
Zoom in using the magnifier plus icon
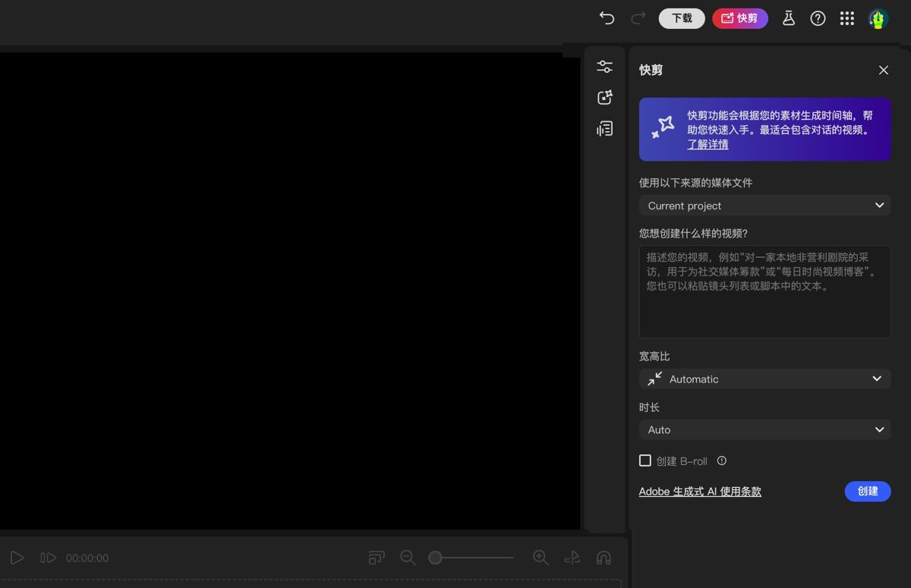pos(541,558)
